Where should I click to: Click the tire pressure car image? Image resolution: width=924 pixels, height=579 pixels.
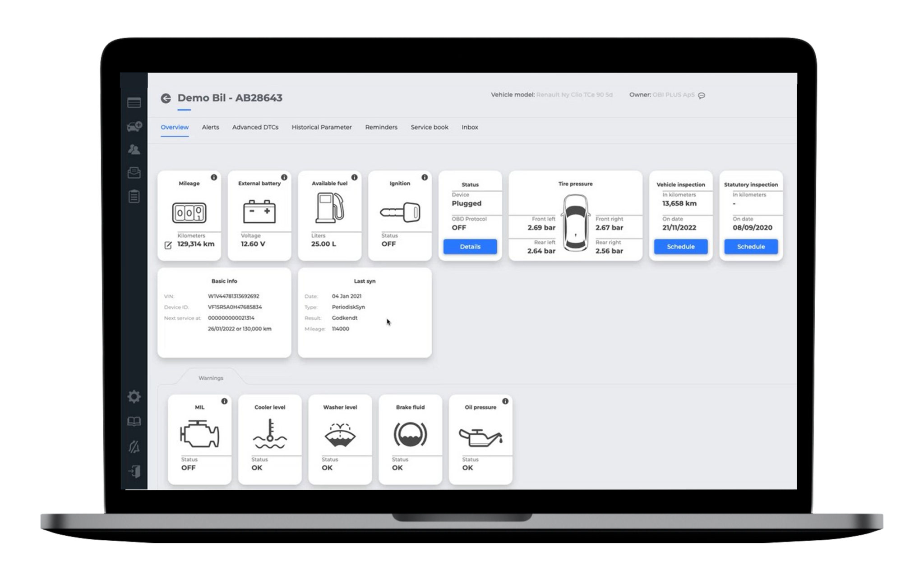[x=575, y=223]
